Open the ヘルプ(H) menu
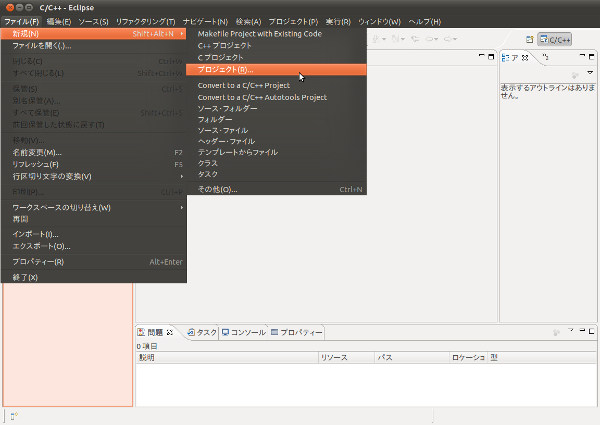The width and height of the screenshot is (600, 425). pos(424,22)
